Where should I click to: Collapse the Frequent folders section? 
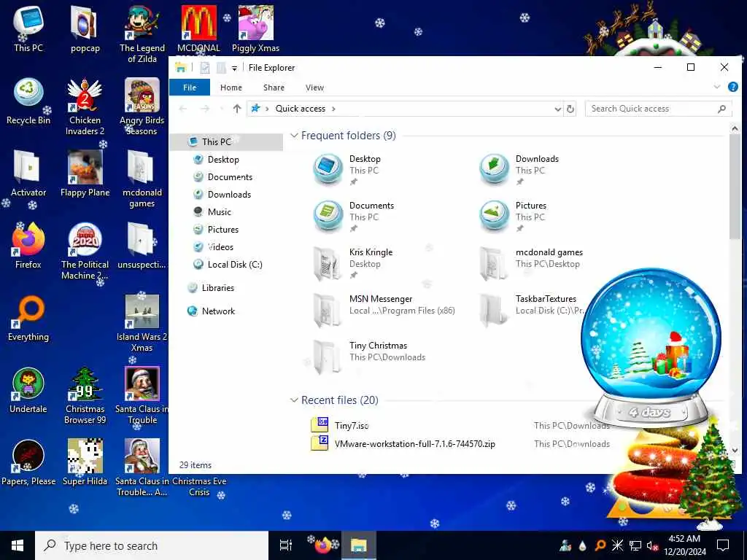pos(294,136)
